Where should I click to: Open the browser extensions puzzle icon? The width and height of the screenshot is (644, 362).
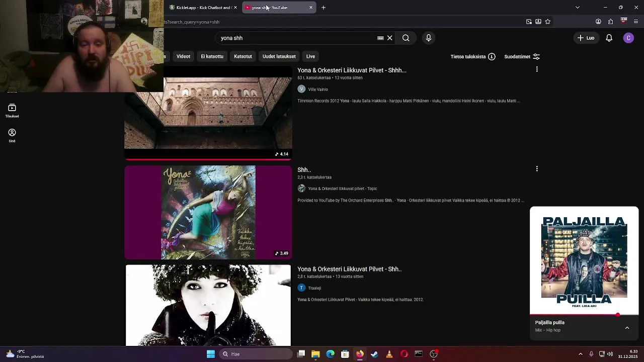point(611,22)
